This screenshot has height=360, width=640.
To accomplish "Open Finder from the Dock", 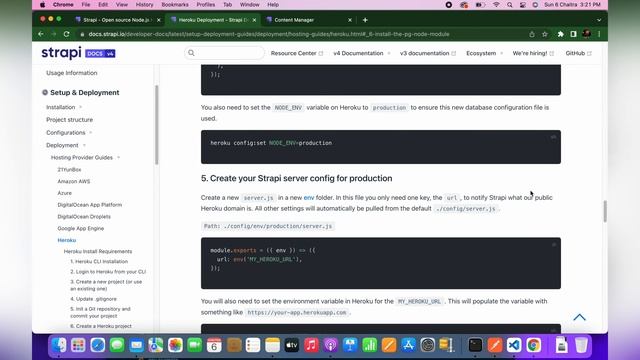I will coord(59,345).
